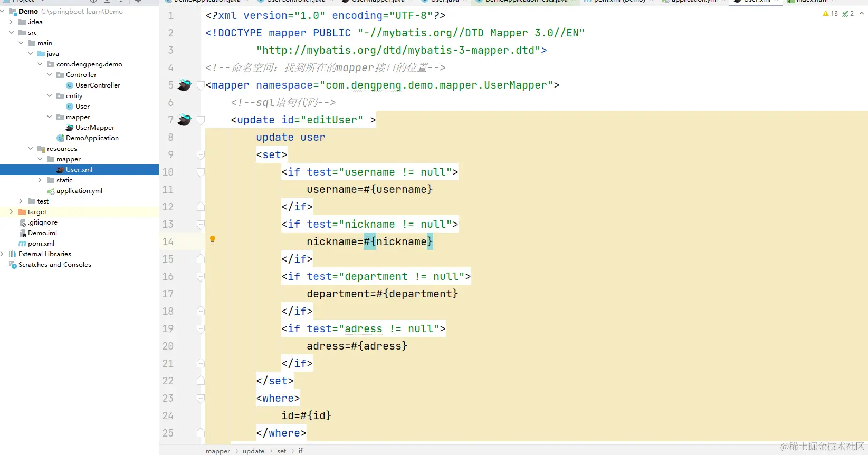Select the Demo project root row
The width and height of the screenshot is (868, 455).
click(79, 12)
